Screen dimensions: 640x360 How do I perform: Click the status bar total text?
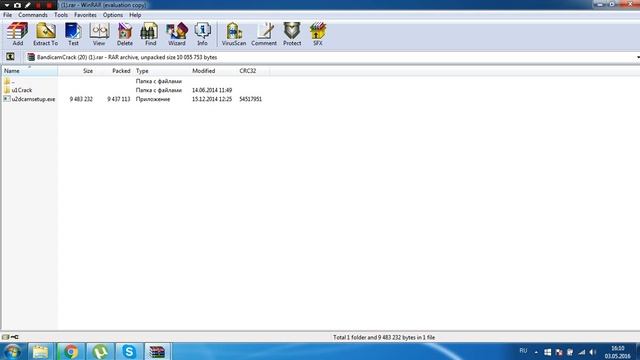click(384, 338)
